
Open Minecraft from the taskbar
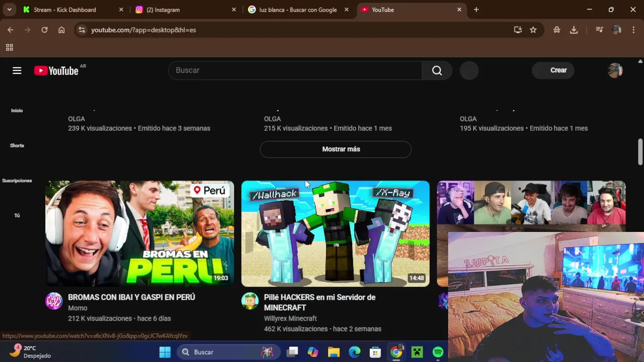[417, 352]
